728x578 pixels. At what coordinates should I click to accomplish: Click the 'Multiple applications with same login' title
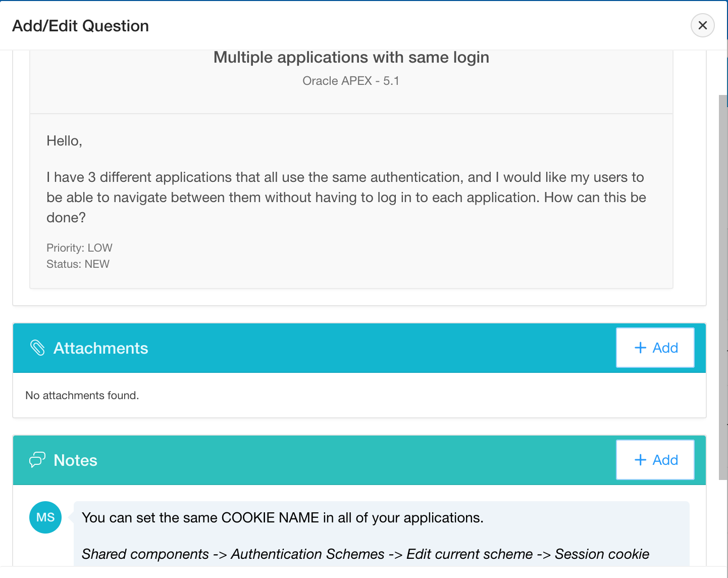pos(351,57)
